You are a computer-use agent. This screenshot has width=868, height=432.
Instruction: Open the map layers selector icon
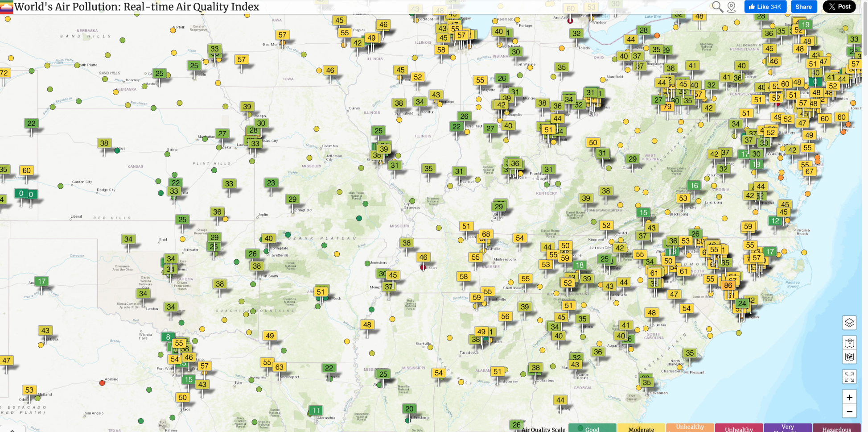(850, 323)
